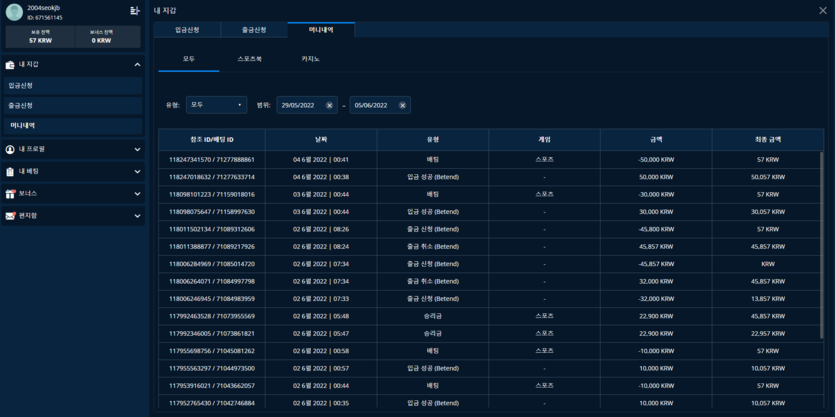Click the user avatar icon

tap(14, 12)
